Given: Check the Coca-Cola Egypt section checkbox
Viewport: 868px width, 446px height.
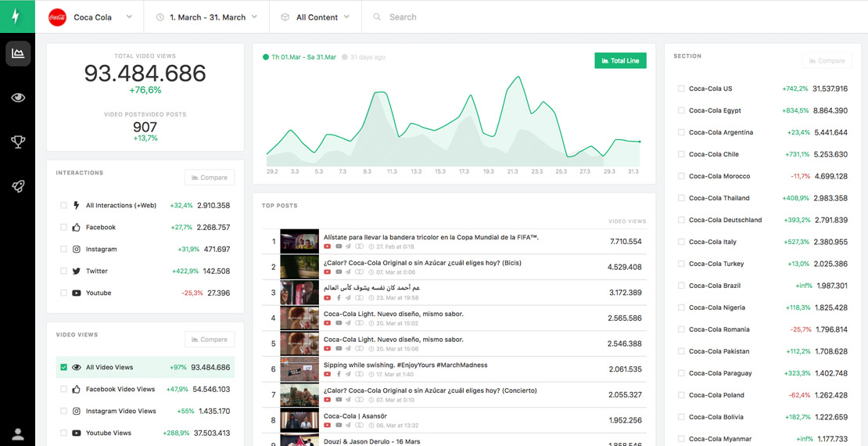Looking at the screenshot, I should point(681,110).
